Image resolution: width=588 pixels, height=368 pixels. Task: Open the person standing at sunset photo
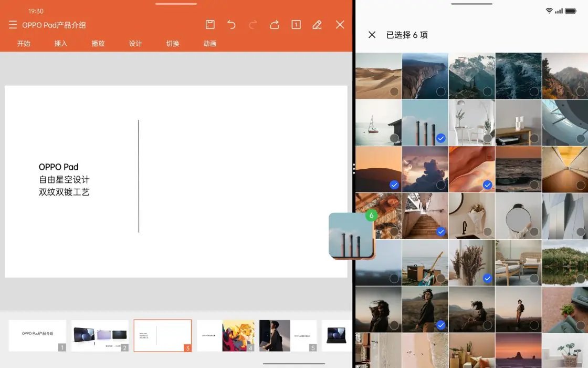518,310
